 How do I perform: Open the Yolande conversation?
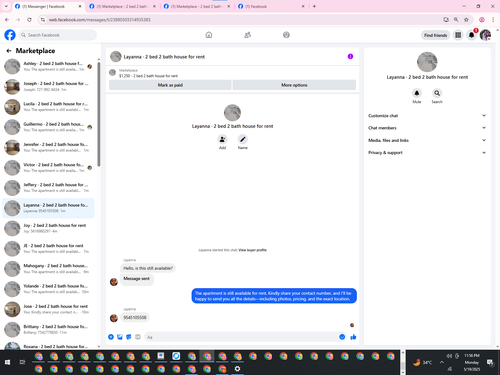coord(48,289)
